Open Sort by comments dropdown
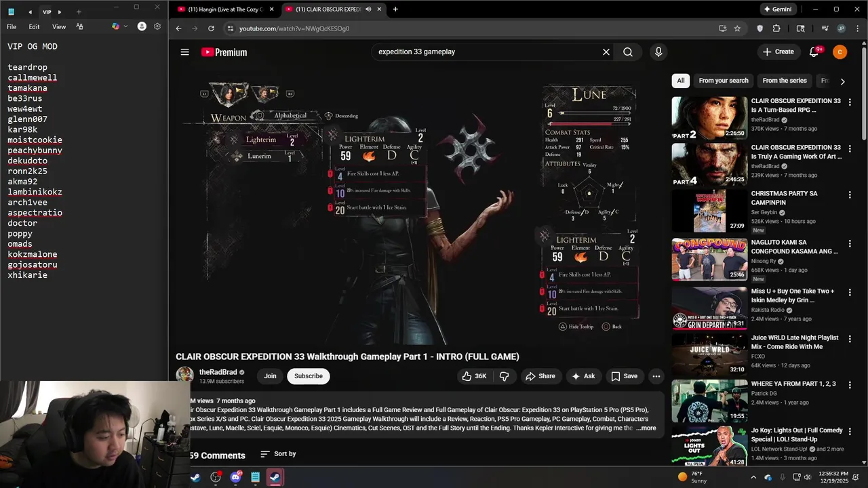 [x=278, y=454]
